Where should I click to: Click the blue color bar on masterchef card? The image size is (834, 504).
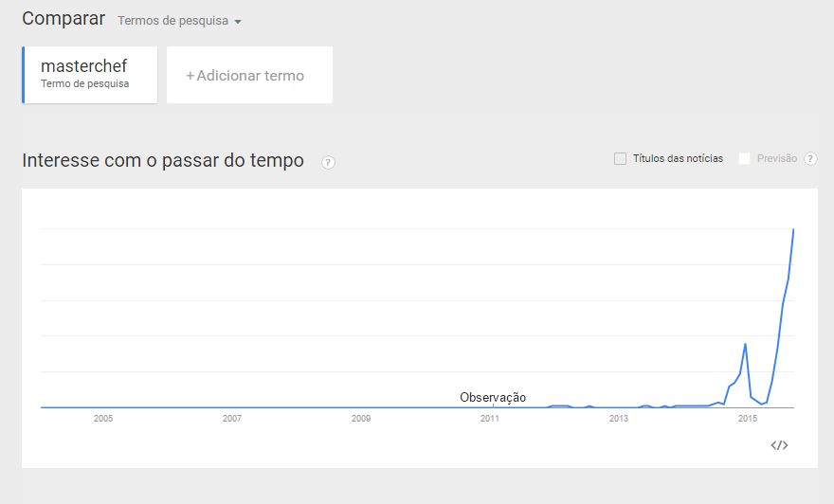pyautogui.click(x=24, y=74)
